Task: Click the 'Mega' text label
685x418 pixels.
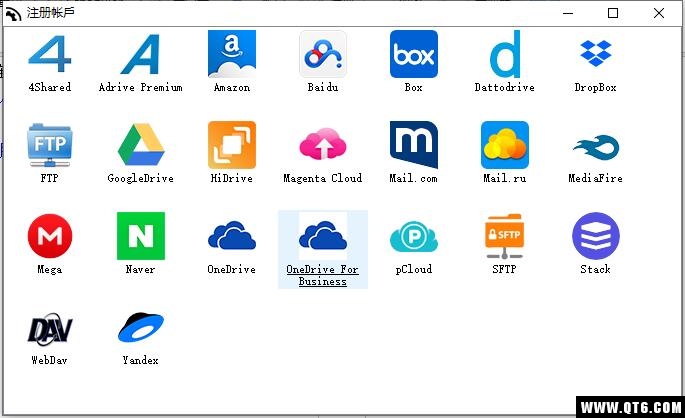Action: (49, 269)
